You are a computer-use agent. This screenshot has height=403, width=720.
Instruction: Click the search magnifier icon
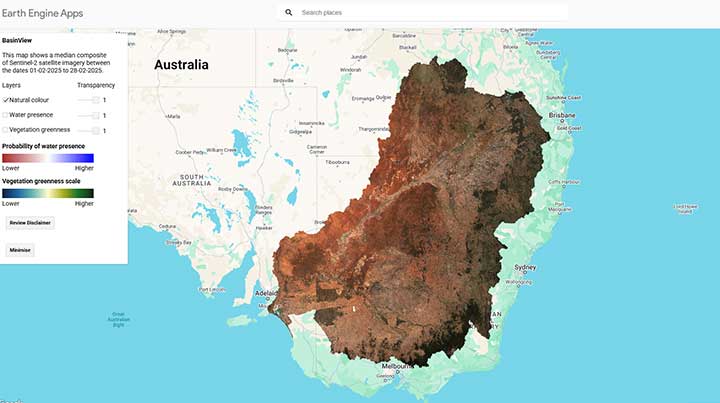(x=289, y=13)
